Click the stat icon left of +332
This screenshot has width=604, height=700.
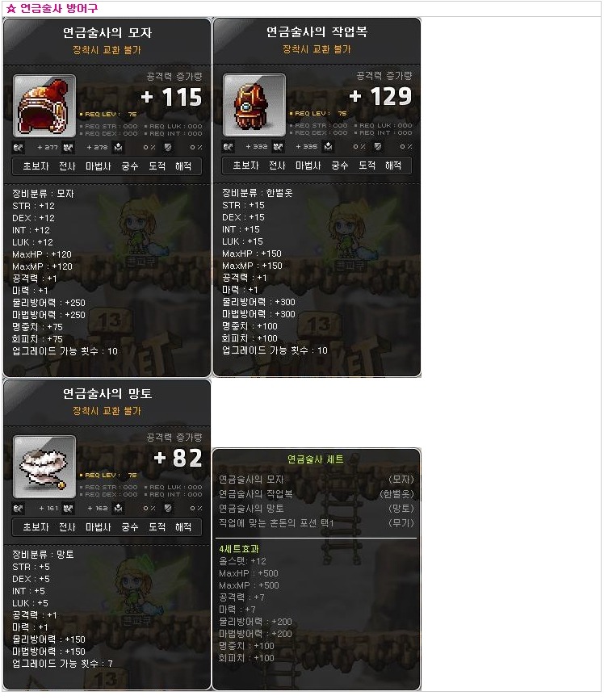[x=229, y=146]
